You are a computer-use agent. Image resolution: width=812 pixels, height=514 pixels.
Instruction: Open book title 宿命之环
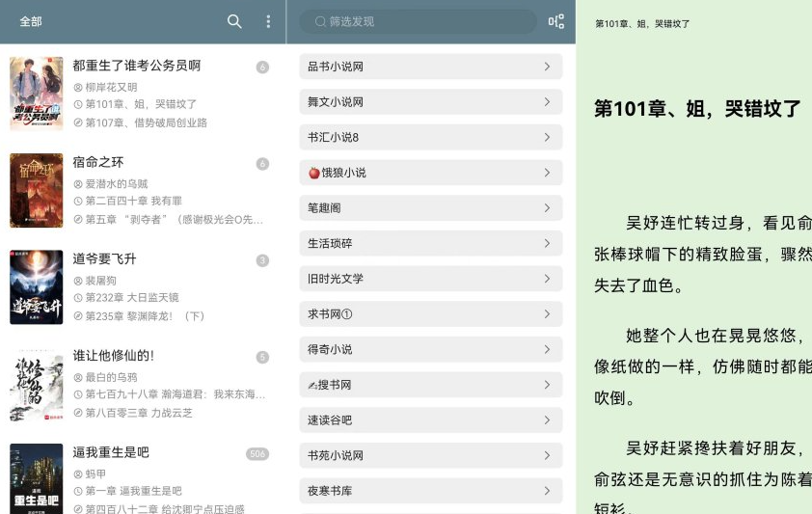pos(98,163)
